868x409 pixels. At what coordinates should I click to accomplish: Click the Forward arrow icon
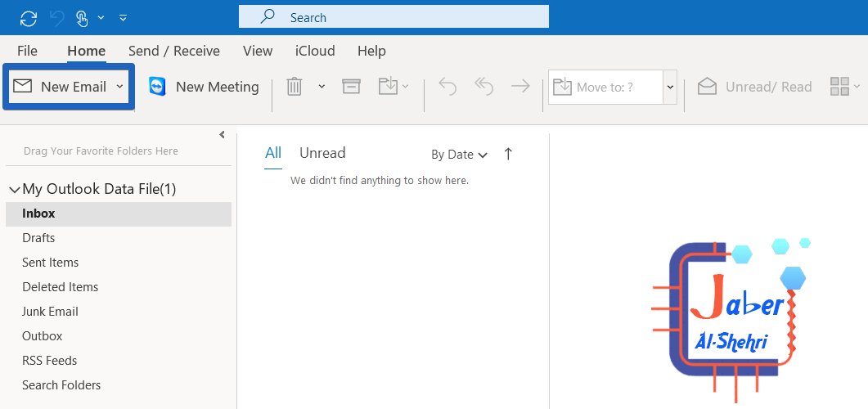point(520,87)
